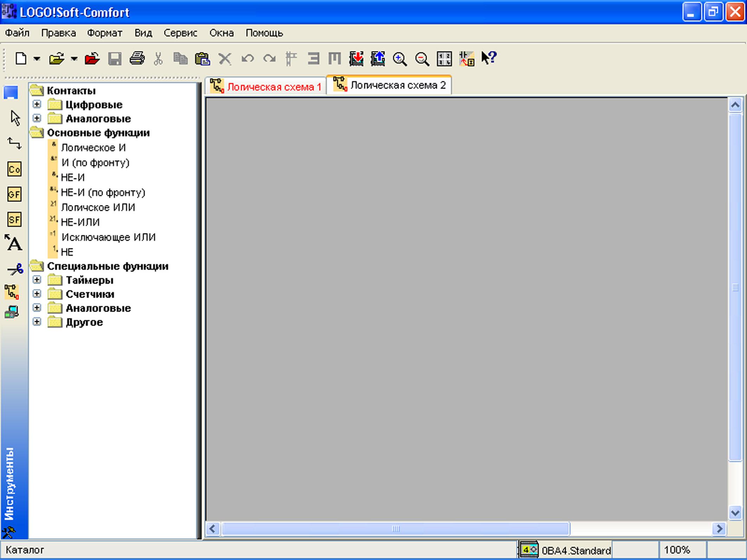The image size is (747, 560).
Task: Expand the Счетчики folder
Action: point(37,294)
